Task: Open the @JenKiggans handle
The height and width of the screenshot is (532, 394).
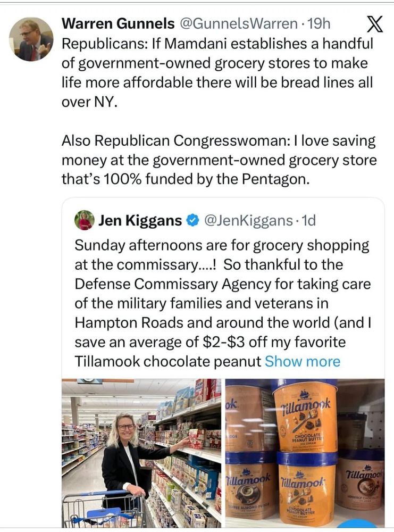Action: pos(248,221)
